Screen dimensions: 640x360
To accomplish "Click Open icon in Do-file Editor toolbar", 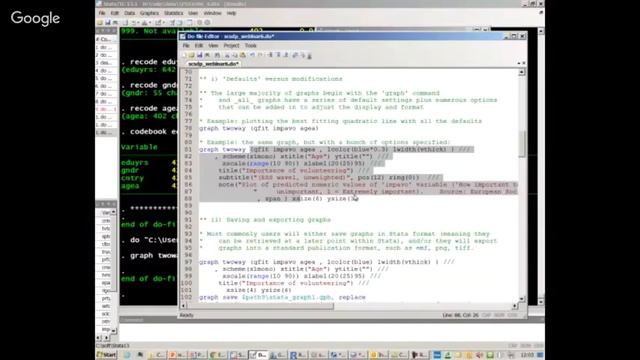I will tap(191, 55).
